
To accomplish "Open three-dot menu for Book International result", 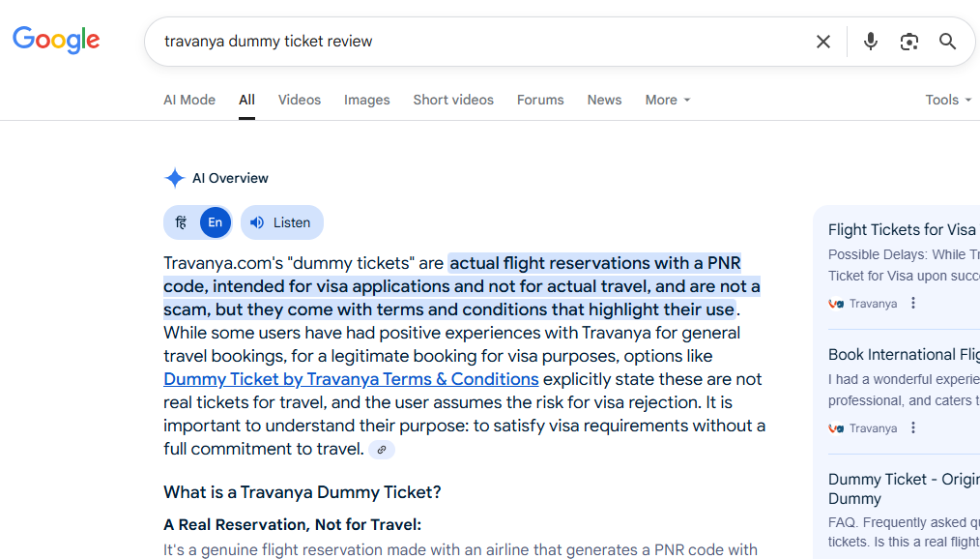I will coord(913,428).
